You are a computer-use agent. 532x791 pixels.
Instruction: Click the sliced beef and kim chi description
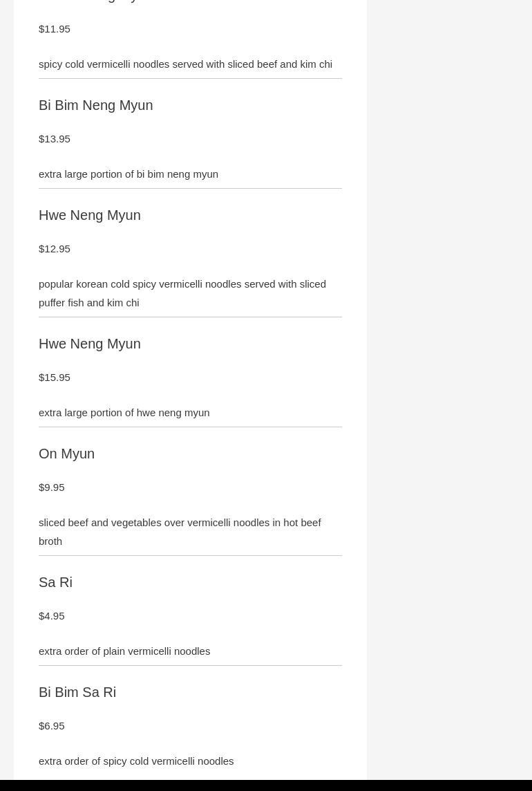(185, 64)
